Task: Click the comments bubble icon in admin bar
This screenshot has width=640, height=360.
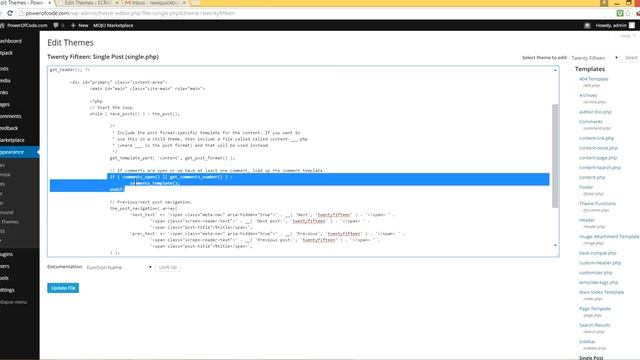Action: click(x=56, y=25)
